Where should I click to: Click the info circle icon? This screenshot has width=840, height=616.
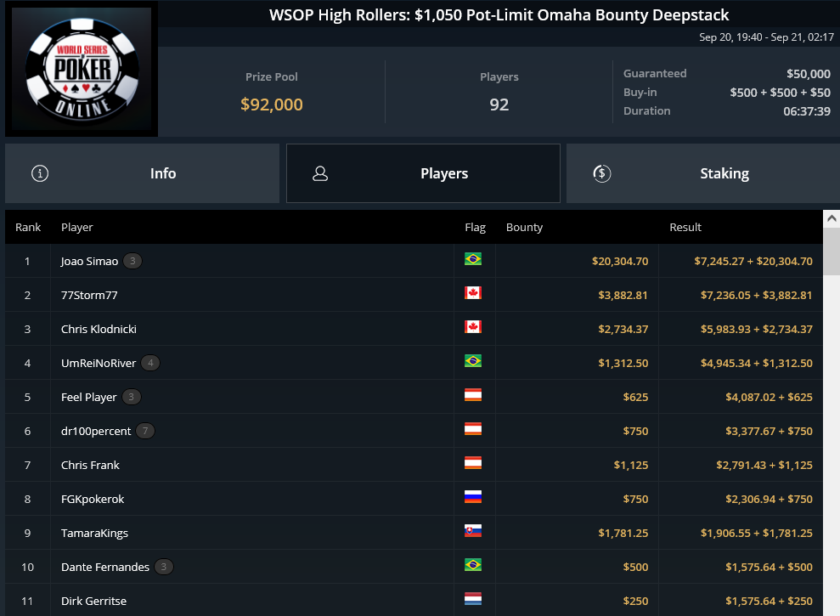tap(40, 173)
